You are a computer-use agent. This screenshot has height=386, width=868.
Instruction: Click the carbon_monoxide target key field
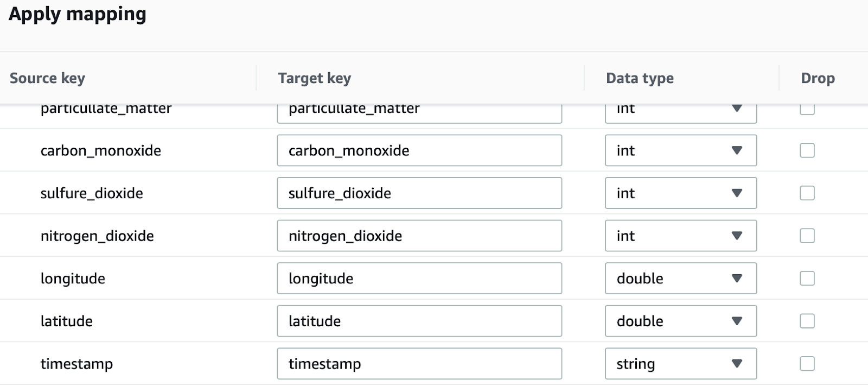pyautogui.click(x=419, y=150)
